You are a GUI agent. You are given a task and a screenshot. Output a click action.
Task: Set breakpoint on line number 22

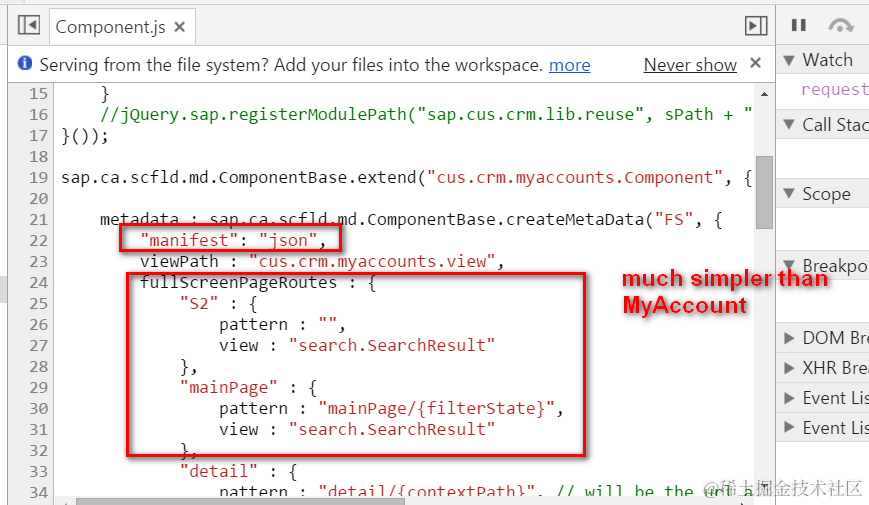pos(39,241)
